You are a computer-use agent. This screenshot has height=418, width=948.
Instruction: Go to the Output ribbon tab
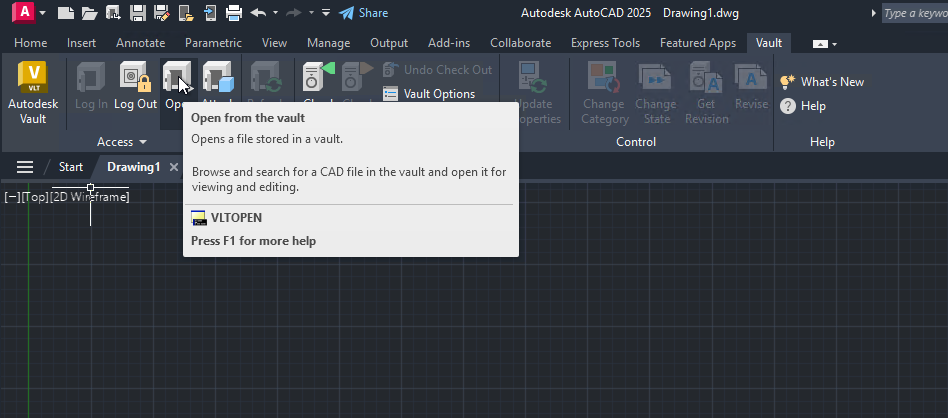389,43
